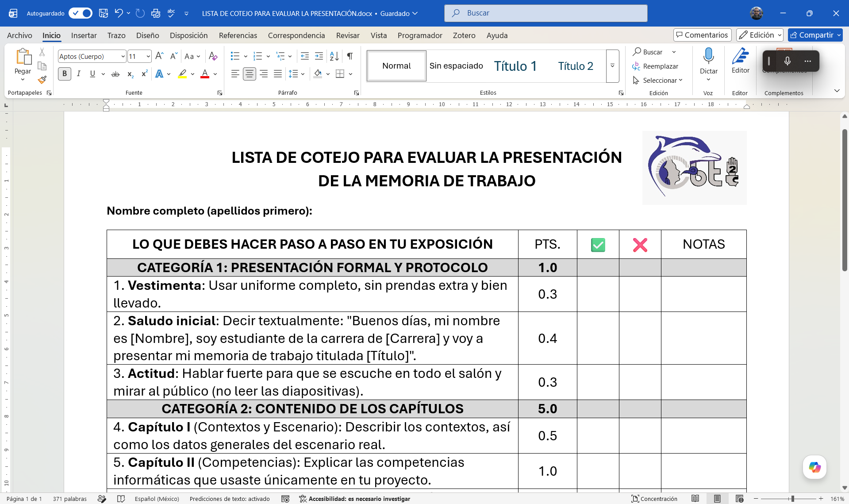Toggle Bold formatting button

[65, 74]
